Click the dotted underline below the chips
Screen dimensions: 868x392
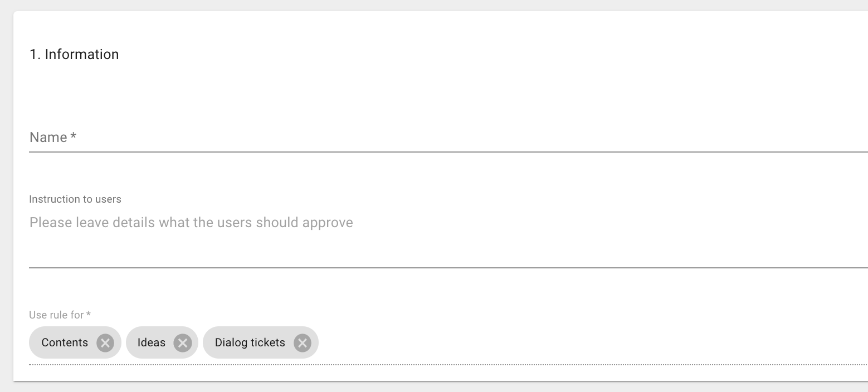(x=448, y=365)
